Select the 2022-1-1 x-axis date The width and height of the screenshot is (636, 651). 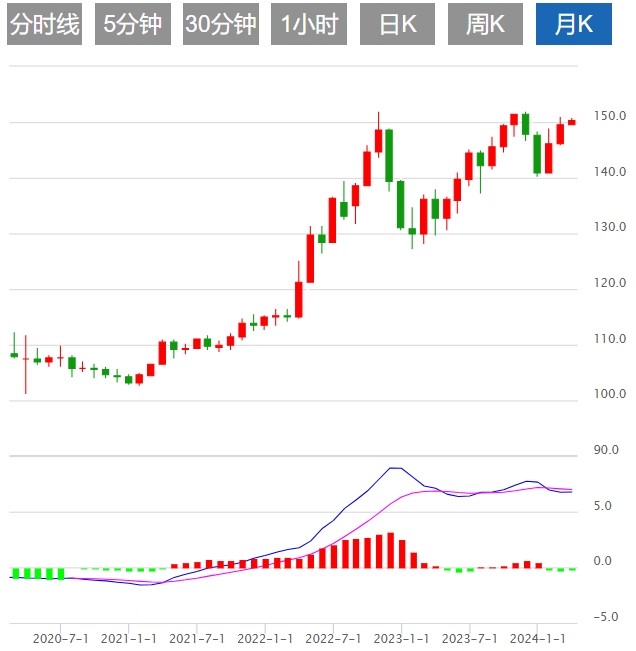[x=266, y=637]
